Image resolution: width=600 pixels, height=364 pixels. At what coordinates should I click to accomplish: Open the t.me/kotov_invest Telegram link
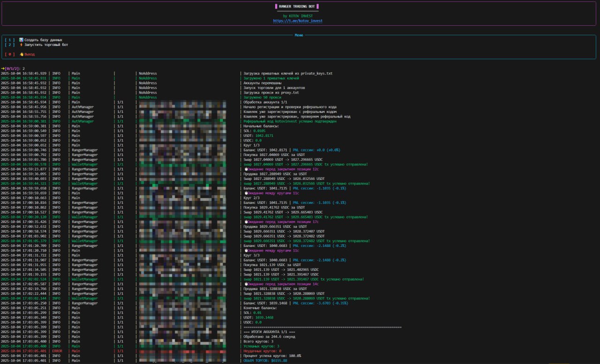[x=298, y=21]
